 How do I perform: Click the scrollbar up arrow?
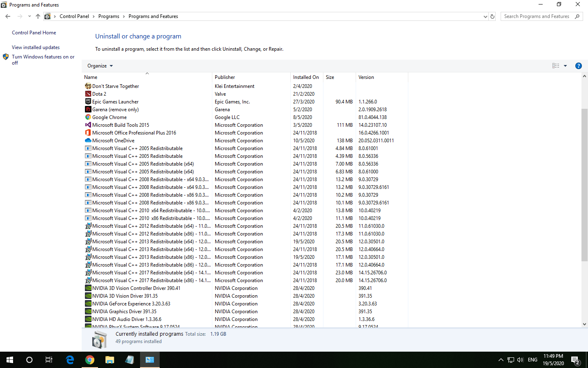tap(584, 76)
